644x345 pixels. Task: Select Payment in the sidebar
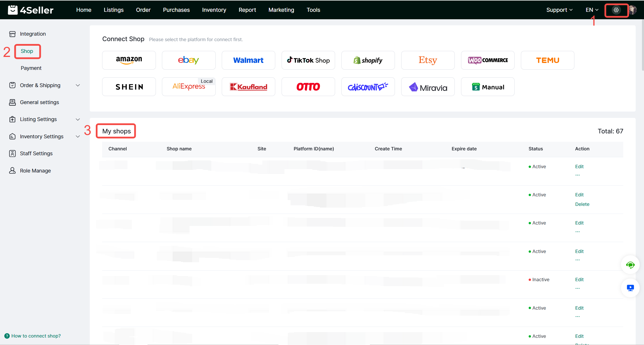(x=31, y=68)
